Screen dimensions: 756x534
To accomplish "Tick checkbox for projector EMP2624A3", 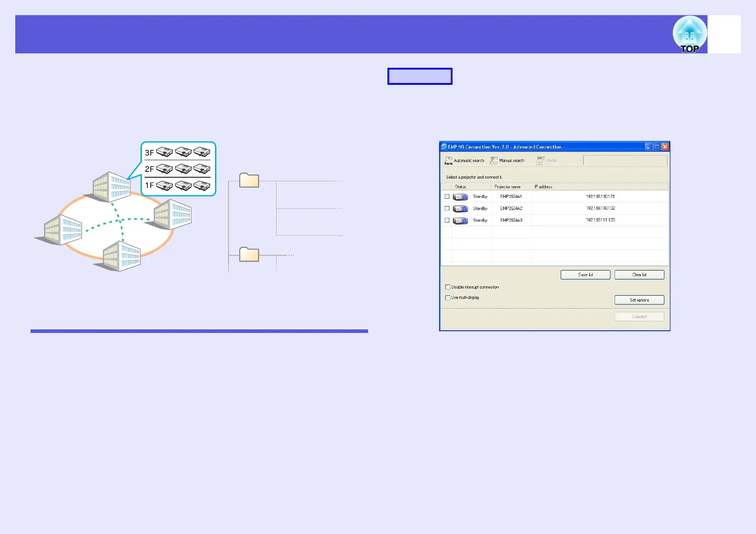I will point(447,220).
